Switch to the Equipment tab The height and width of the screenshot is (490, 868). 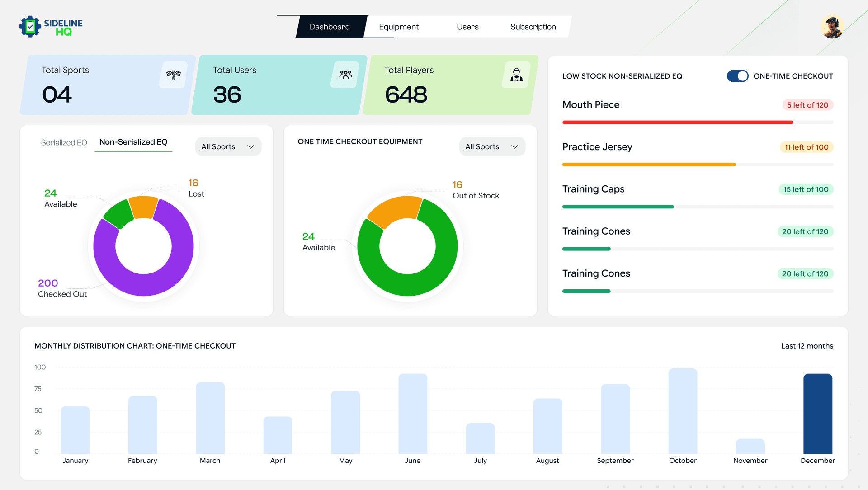click(x=399, y=27)
